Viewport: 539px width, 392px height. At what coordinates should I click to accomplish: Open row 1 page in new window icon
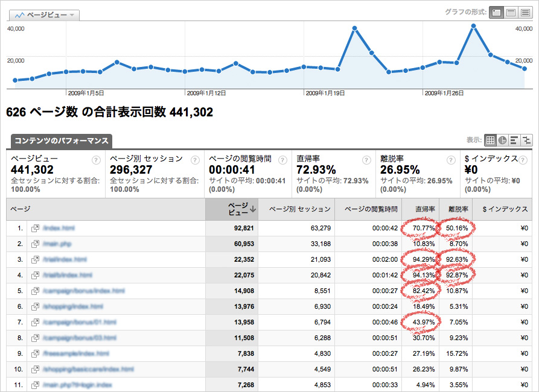click(x=36, y=229)
